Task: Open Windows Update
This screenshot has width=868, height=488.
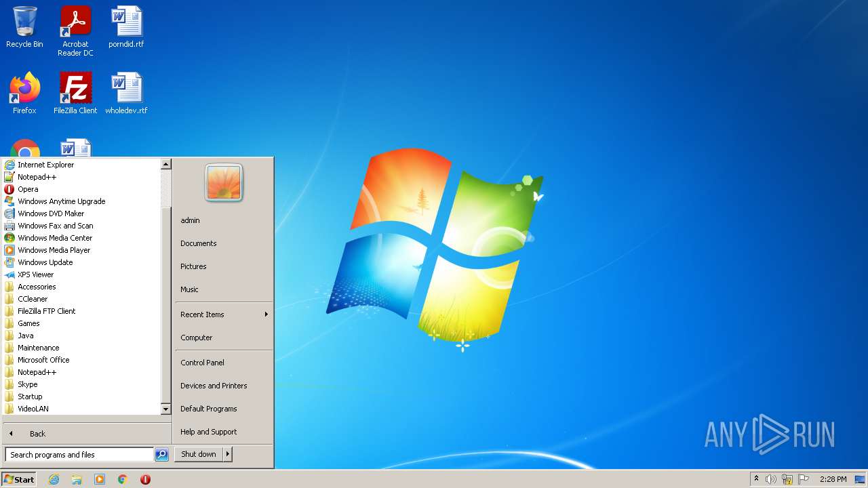Action: point(81,262)
